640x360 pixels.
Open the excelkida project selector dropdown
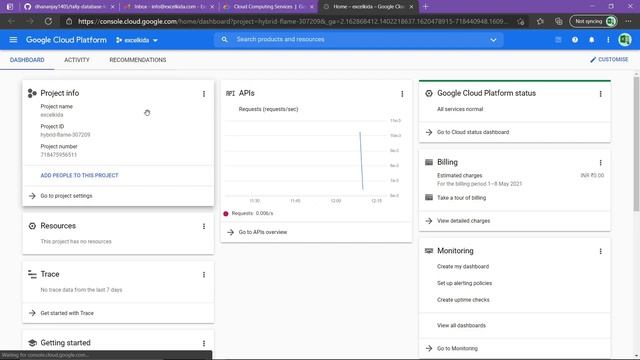tap(137, 40)
